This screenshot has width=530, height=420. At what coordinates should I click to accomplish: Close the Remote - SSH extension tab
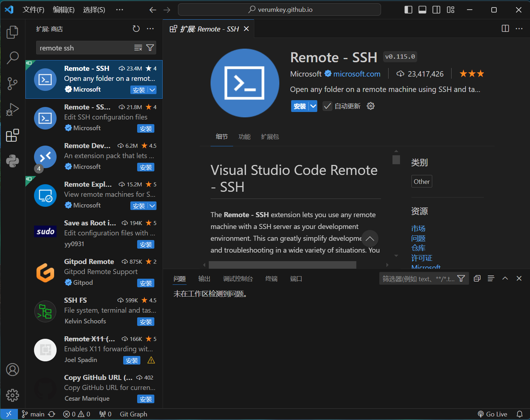click(x=246, y=29)
